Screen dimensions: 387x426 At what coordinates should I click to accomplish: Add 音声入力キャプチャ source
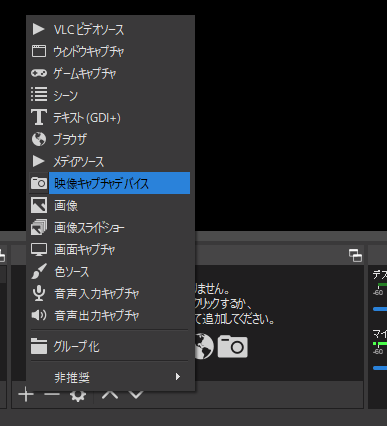click(x=110, y=293)
